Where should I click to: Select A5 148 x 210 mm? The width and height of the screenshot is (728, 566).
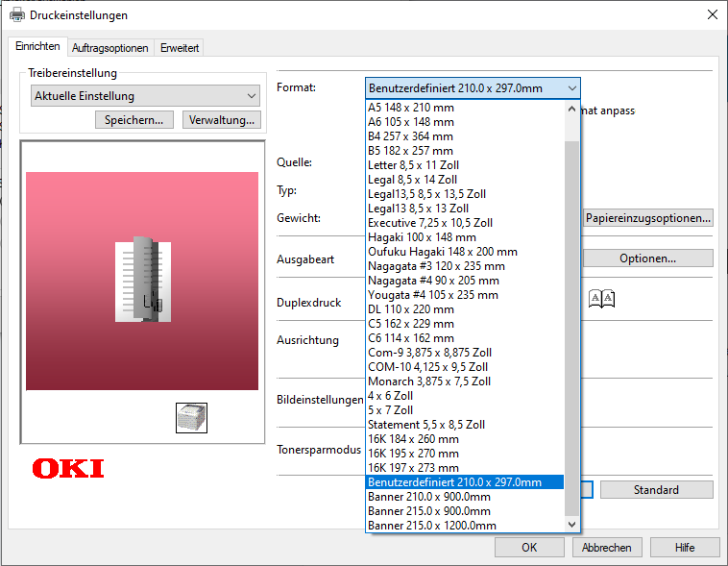(465, 108)
